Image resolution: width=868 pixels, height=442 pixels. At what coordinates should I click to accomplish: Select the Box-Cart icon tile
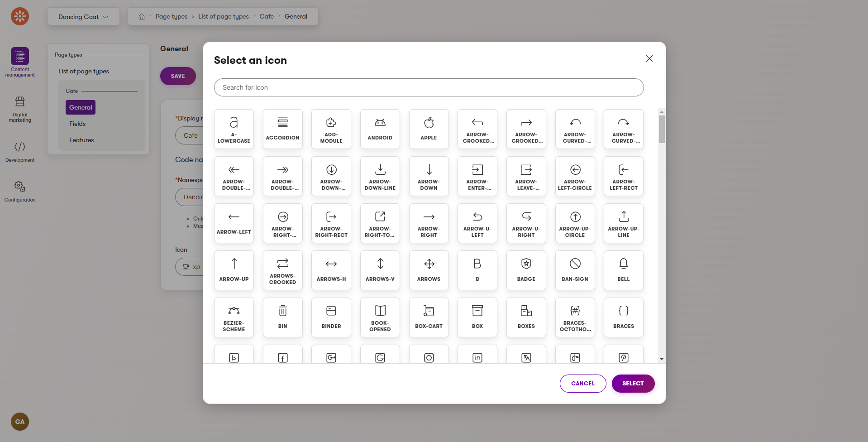point(429,317)
